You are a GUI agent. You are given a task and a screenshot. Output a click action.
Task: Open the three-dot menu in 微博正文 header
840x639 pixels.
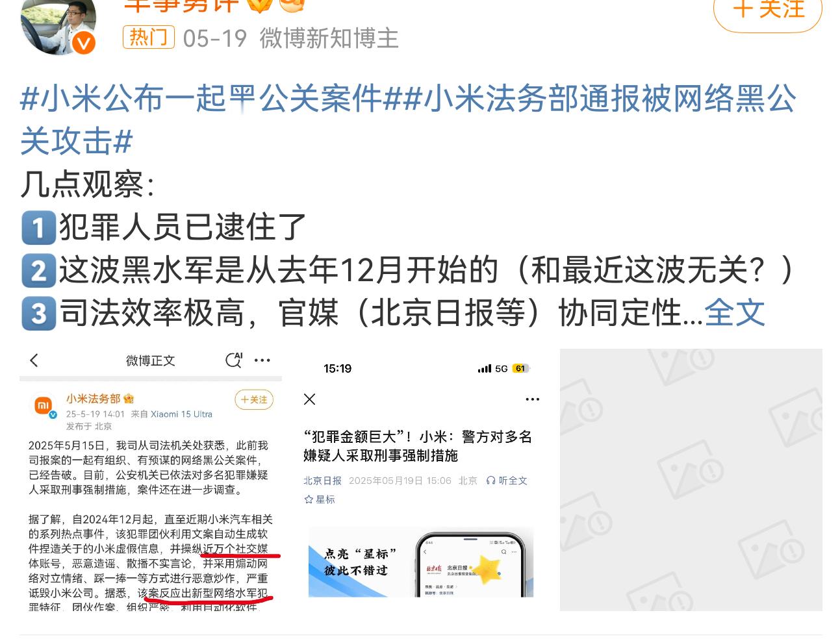[x=262, y=360]
